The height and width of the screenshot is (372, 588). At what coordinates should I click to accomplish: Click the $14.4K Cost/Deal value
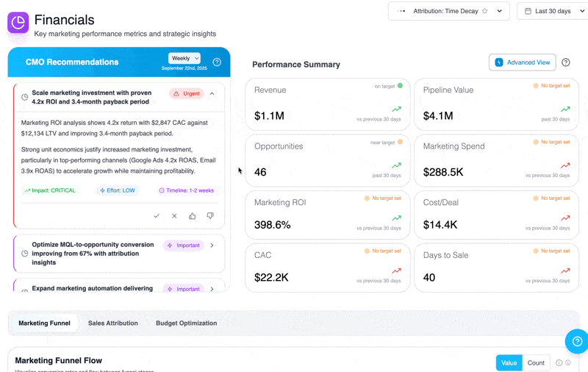click(x=440, y=225)
